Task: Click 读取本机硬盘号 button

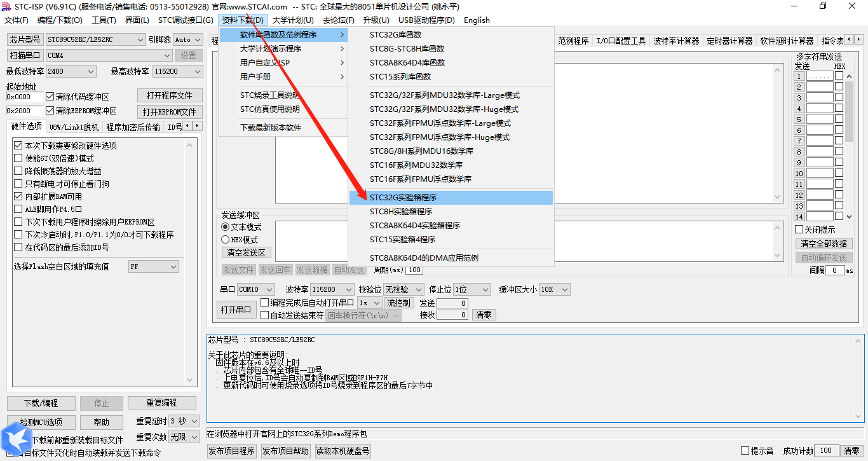Action: 342,451
